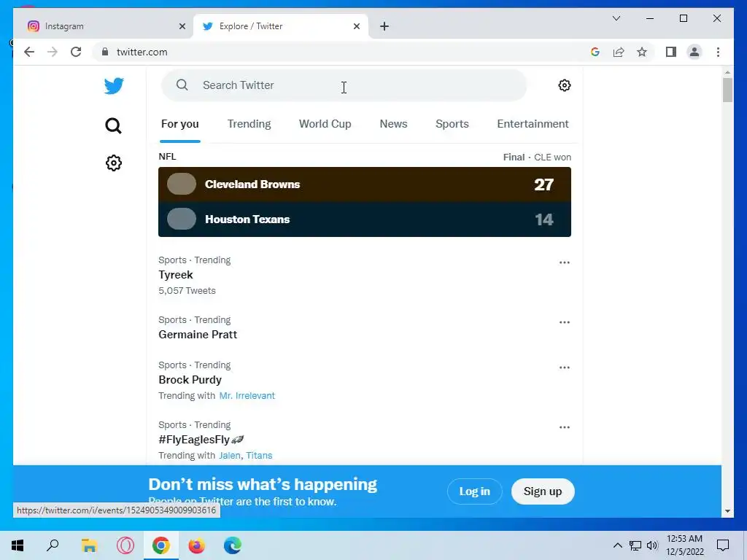
Task: Open Windows notification center
Action: coord(723,545)
